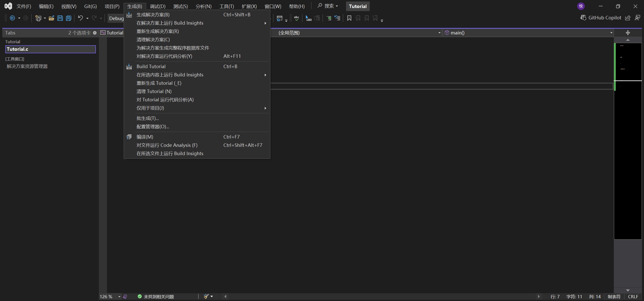644x301 pixels.
Task: Open the Debug menu in the menu bar
Action: tap(158, 6)
